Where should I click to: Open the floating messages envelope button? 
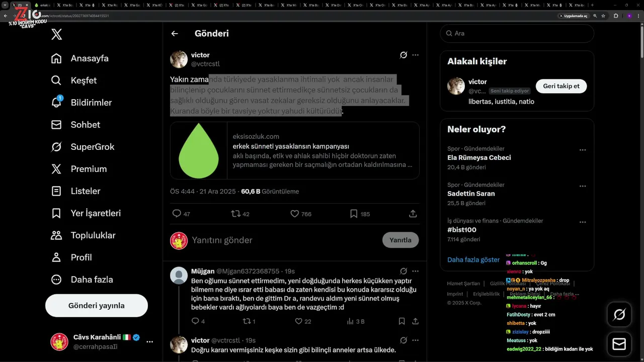pos(619,344)
